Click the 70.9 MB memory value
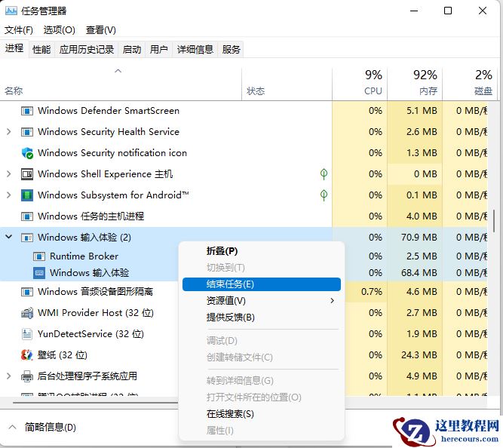Image resolution: width=503 pixels, height=448 pixels. pos(419,238)
